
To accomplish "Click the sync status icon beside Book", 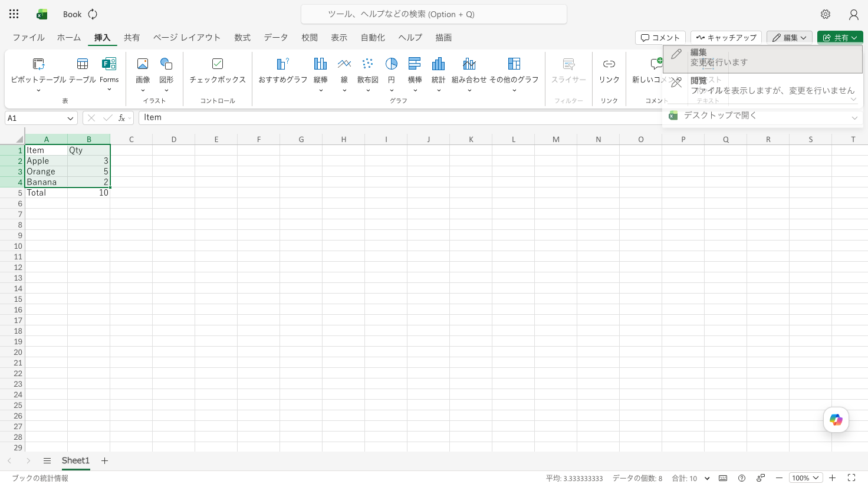I will (93, 14).
